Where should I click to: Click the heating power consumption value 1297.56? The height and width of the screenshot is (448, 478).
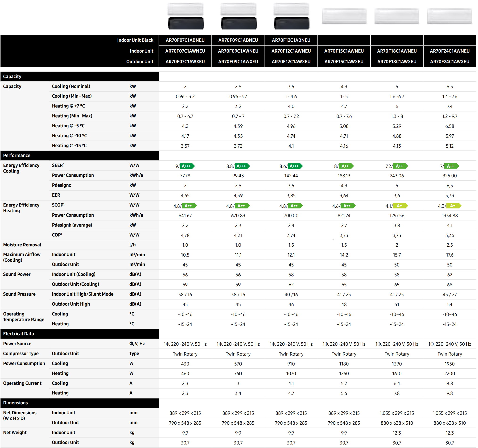click(397, 216)
